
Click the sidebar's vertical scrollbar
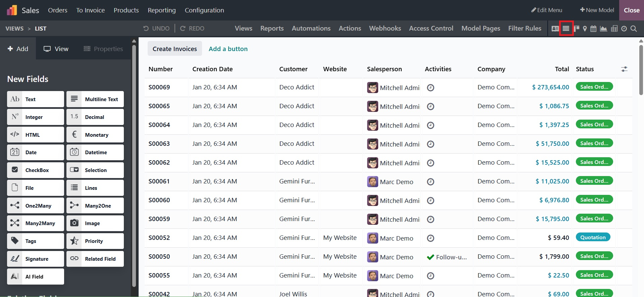(134, 165)
